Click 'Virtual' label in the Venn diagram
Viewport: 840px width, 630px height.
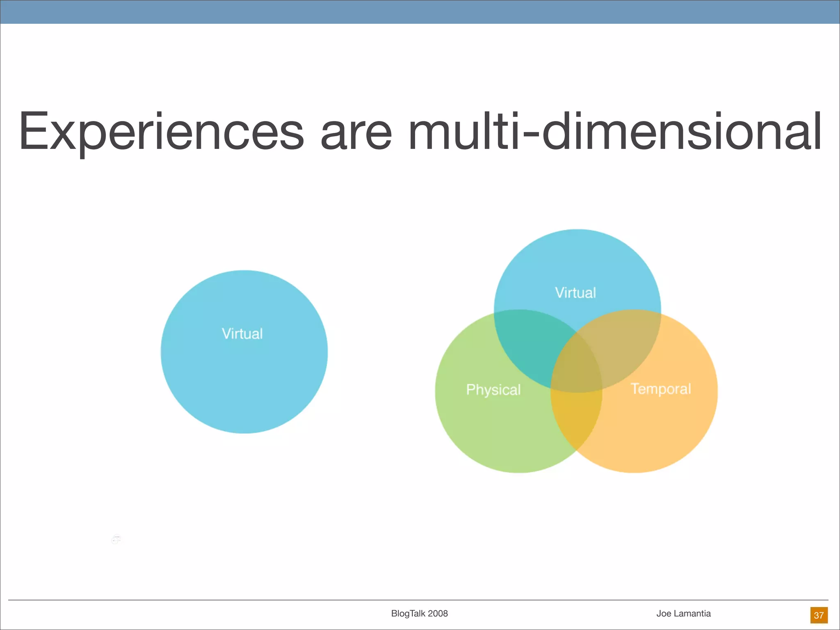pos(575,293)
